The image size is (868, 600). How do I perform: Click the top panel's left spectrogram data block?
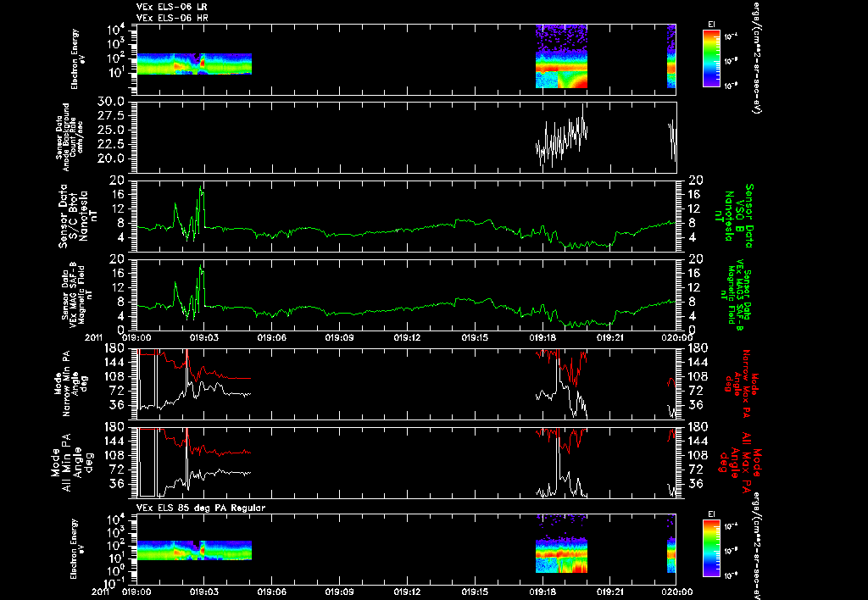pos(194,64)
